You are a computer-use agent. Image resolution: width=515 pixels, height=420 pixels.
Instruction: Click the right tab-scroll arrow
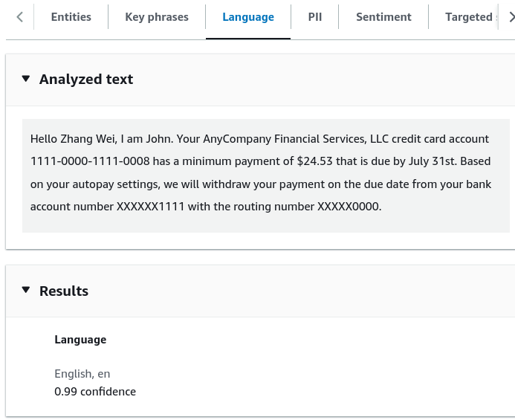(511, 17)
